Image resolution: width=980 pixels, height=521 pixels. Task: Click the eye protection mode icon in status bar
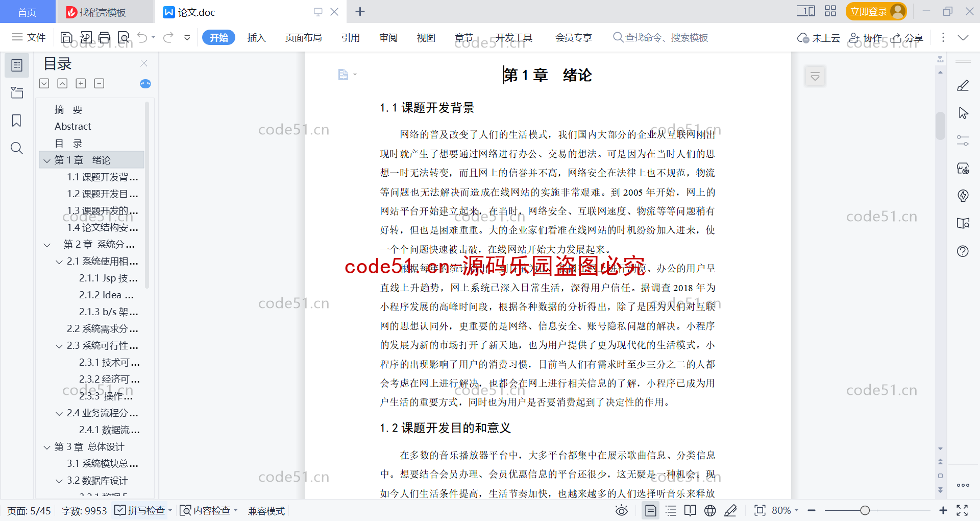pyautogui.click(x=621, y=510)
